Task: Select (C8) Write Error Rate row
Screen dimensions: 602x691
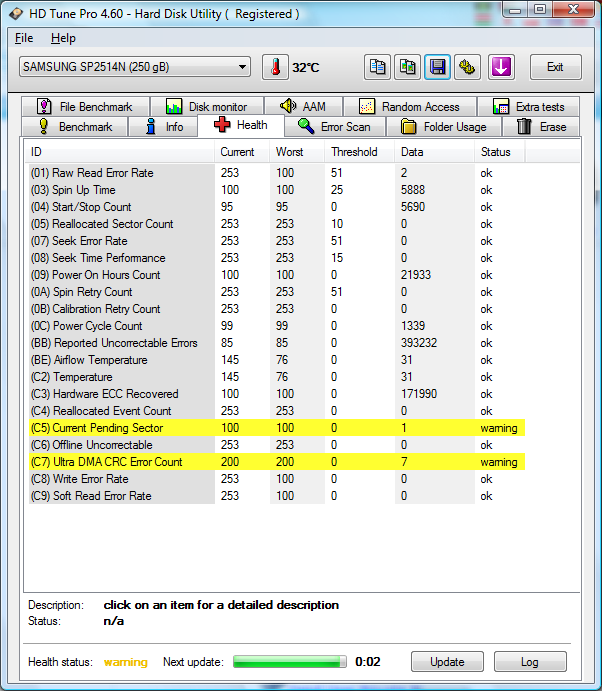Action: 277,479
